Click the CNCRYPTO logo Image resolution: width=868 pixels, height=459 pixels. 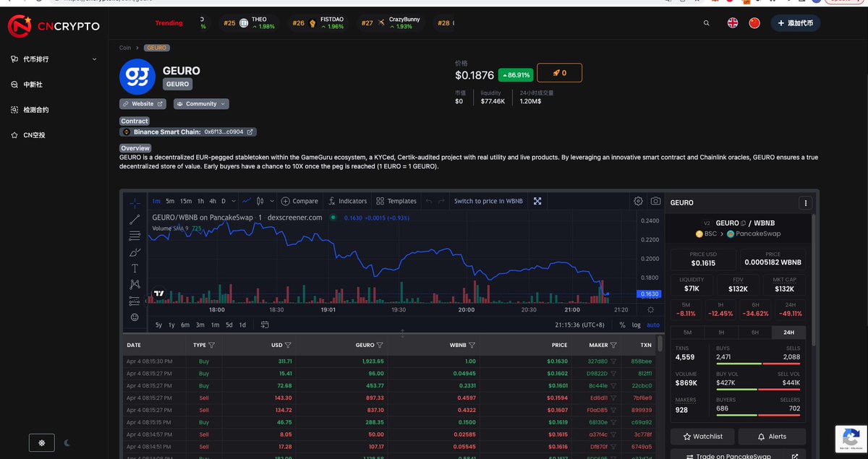[x=54, y=26]
